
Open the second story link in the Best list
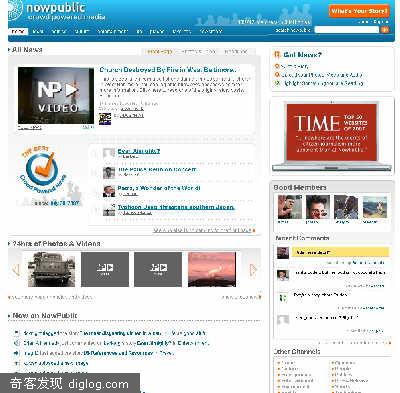coord(157,169)
